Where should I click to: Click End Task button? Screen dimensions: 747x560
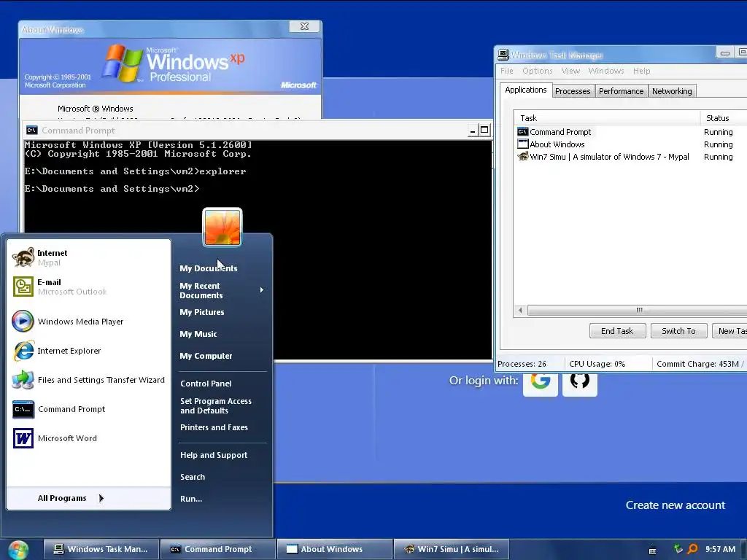click(x=617, y=331)
